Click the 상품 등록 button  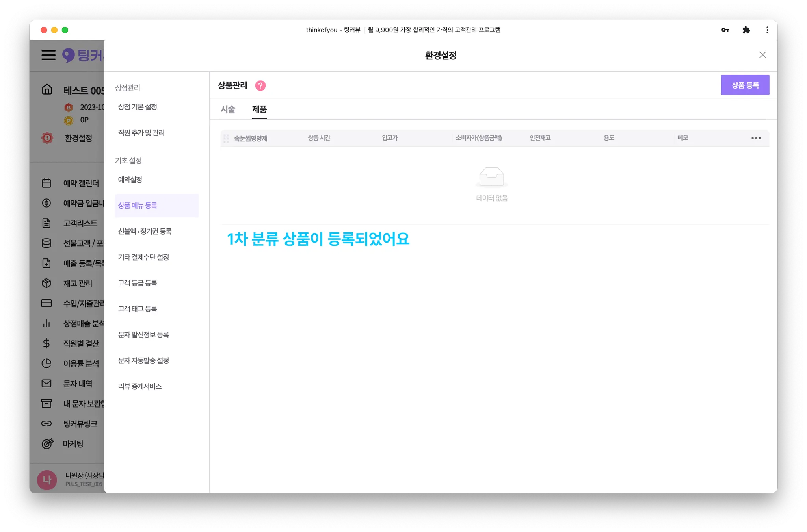[745, 85]
